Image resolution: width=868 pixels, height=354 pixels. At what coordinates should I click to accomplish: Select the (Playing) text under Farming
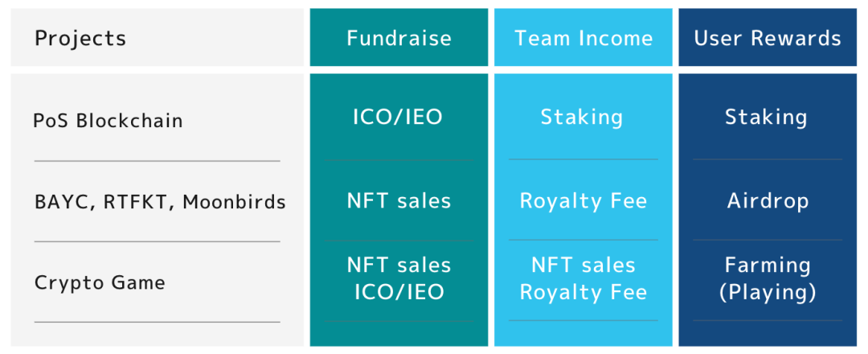(768, 292)
